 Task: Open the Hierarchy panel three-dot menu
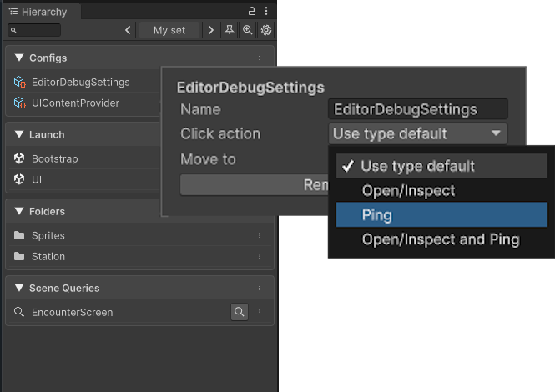(x=266, y=12)
